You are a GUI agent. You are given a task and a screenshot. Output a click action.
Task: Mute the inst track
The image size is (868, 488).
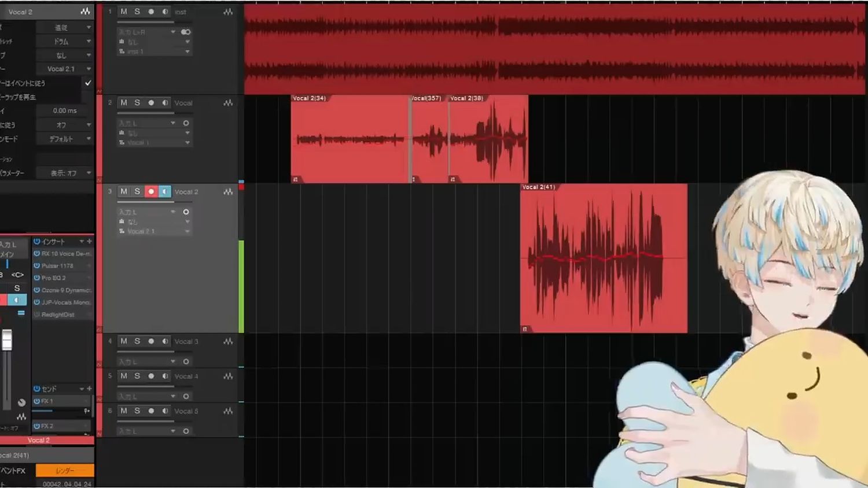tap(124, 12)
